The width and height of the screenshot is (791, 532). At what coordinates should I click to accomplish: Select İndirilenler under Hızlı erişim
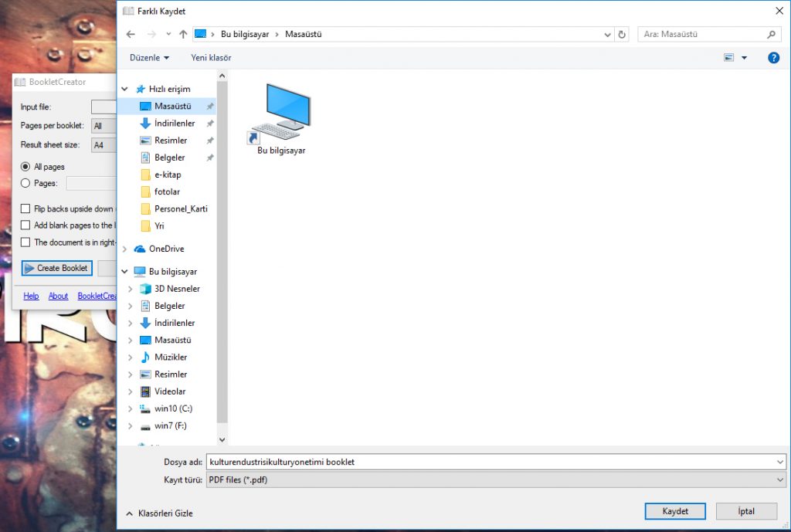point(175,123)
